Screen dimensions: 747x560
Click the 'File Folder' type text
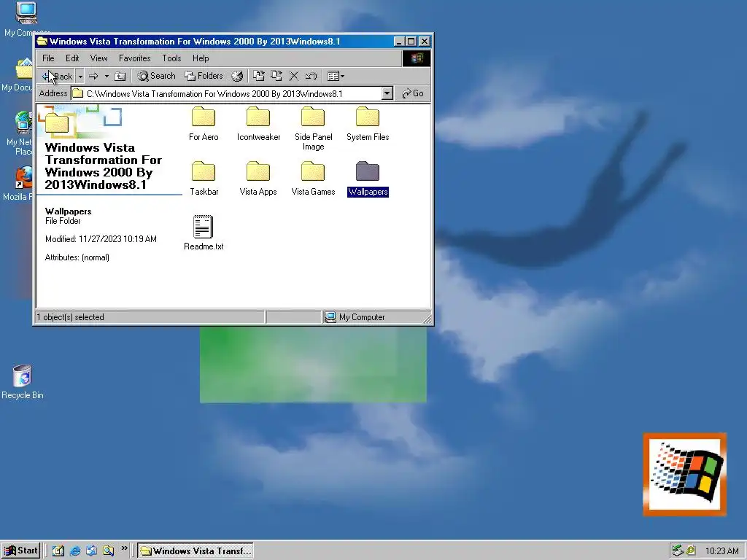[x=63, y=221]
